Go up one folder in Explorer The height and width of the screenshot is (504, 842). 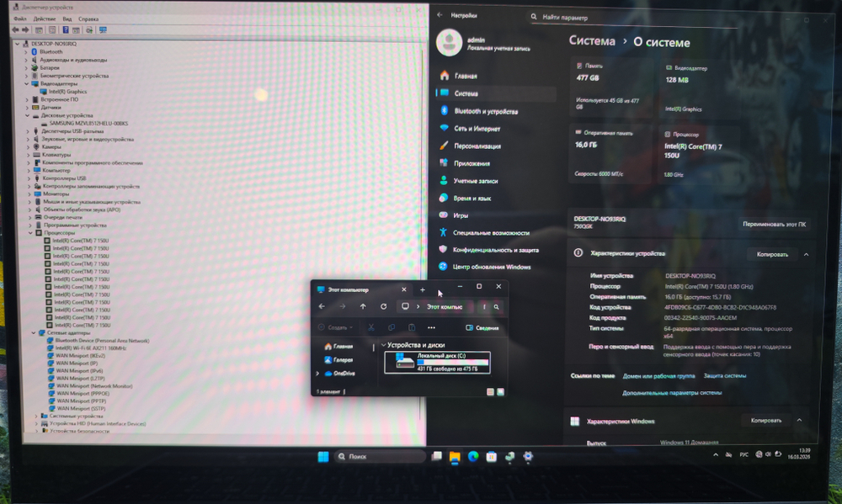(x=363, y=306)
